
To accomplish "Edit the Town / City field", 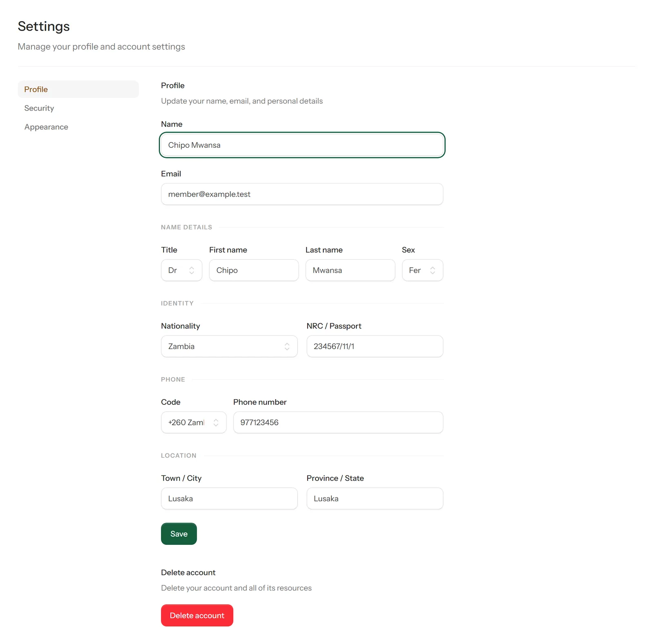I will 229,498.
